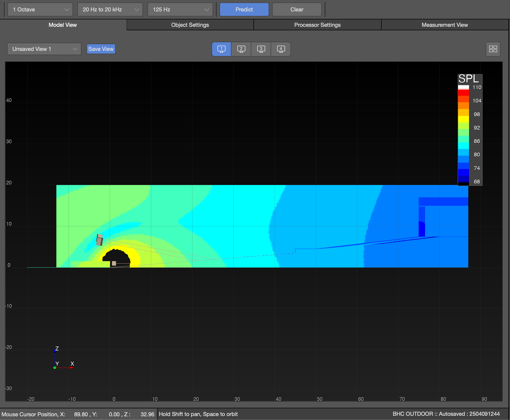Open the Processor Settings tab
Screen dimensions: 510x420
click(317, 25)
